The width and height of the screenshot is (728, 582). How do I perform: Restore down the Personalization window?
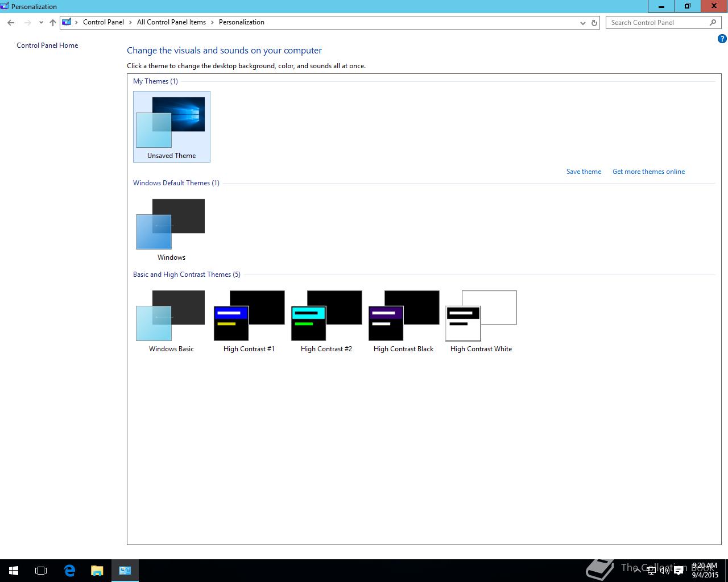(x=688, y=6)
